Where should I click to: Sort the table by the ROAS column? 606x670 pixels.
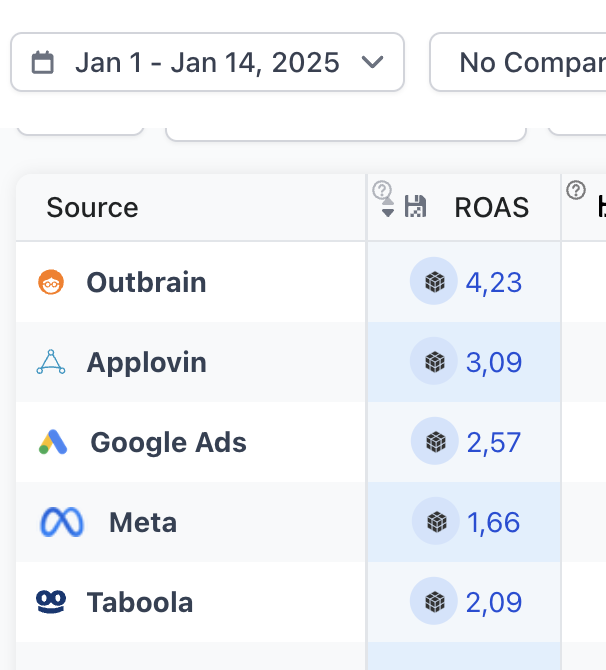pyautogui.click(x=491, y=208)
